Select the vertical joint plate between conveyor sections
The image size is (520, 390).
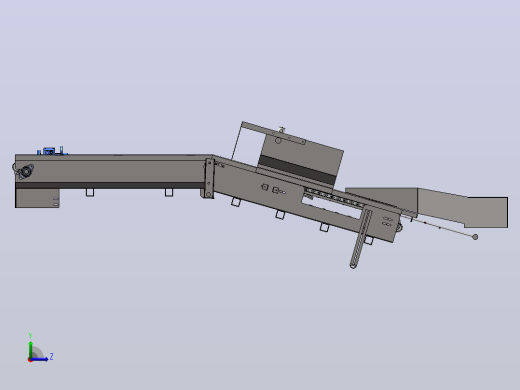(x=209, y=178)
